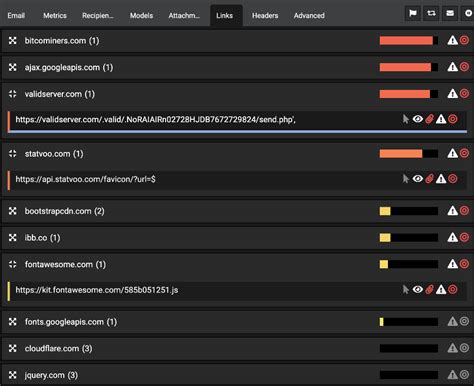This screenshot has height=386, width=474.
Task: Click gray warning triangle for jquery.com
Action: (x=452, y=375)
